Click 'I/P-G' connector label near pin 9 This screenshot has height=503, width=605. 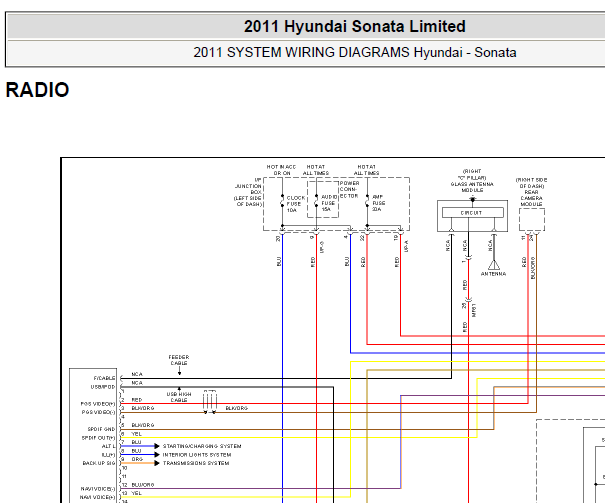pyautogui.click(x=322, y=247)
